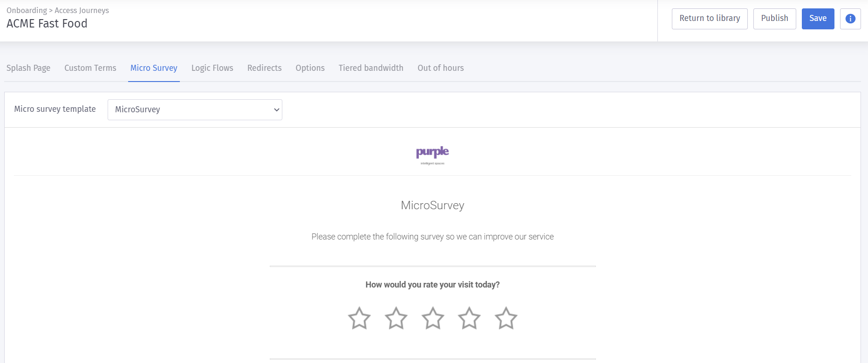Open the Tiered bandwidth tab
The height and width of the screenshot is (363, 868).
click(x=371, y=68)
